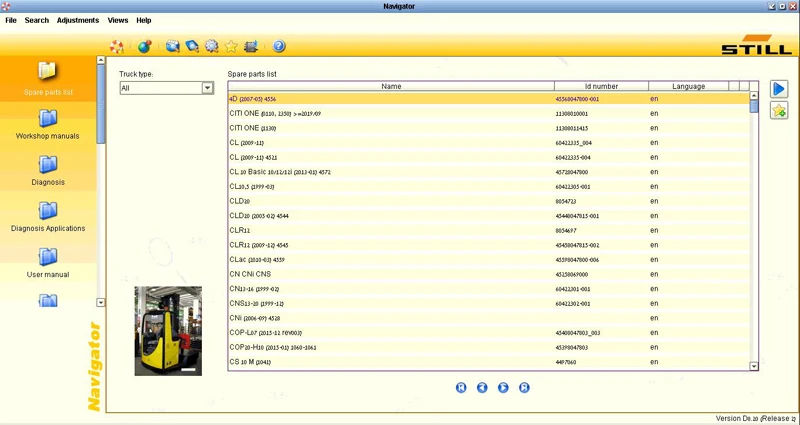This screenshot has width=800, height=425.
Task: Go to the previous page of results
Action: [482, 388]
